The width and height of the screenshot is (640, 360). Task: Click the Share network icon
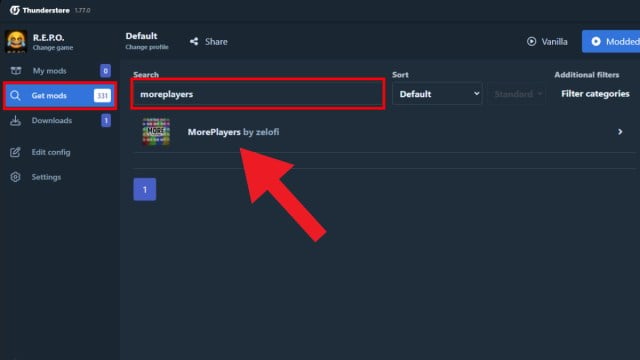click(194, 42)
